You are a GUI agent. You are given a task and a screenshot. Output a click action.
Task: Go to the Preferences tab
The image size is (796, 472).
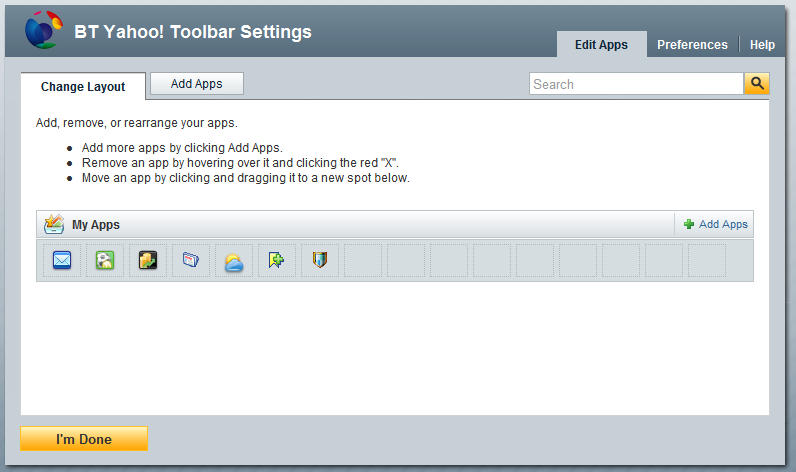pos(692,45)
